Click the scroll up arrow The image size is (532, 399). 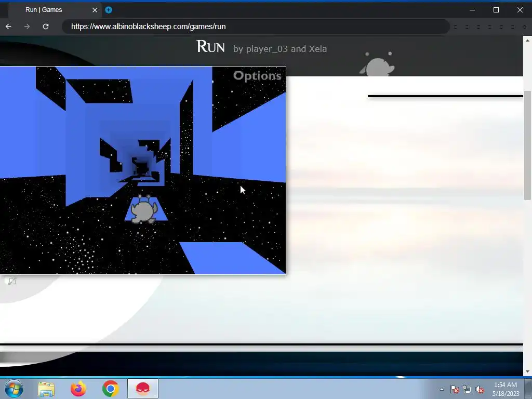(527, 41)
